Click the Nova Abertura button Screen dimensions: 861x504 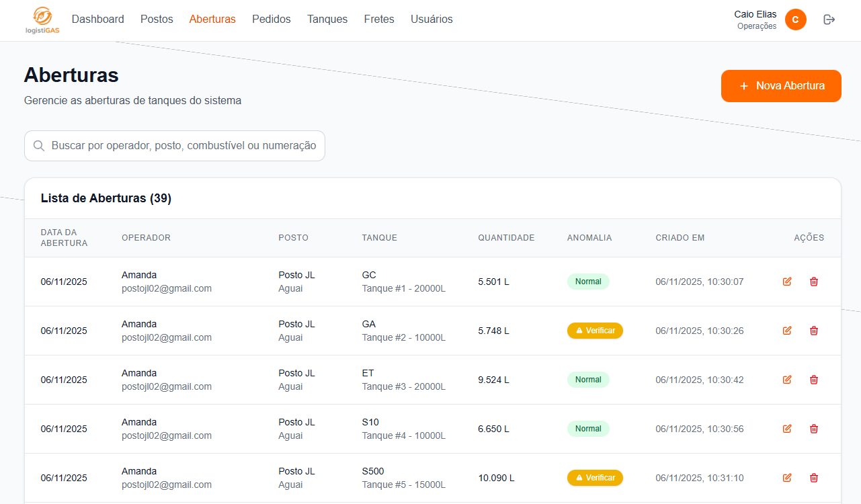coord(781,86)
